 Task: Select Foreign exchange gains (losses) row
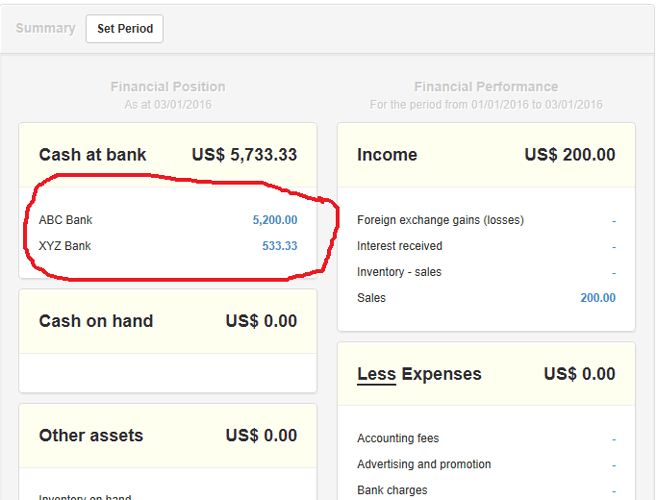[x=440, y=220]
